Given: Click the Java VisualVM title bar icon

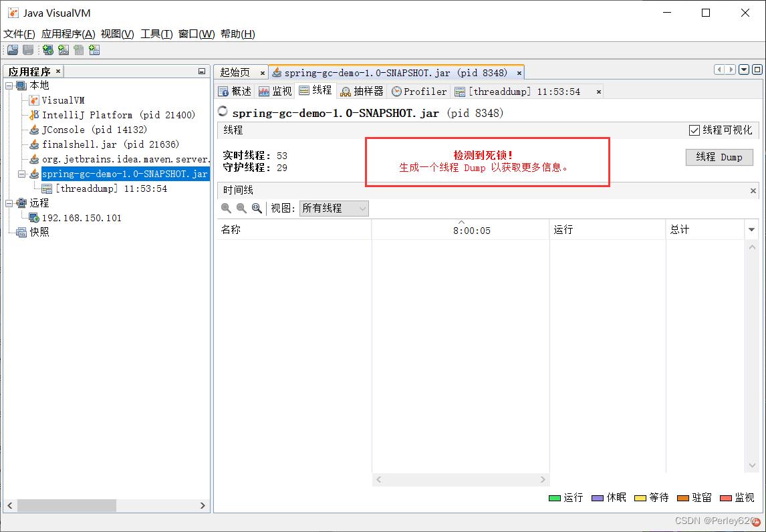Looking at the screenshot, I should [x=13, y=13].
